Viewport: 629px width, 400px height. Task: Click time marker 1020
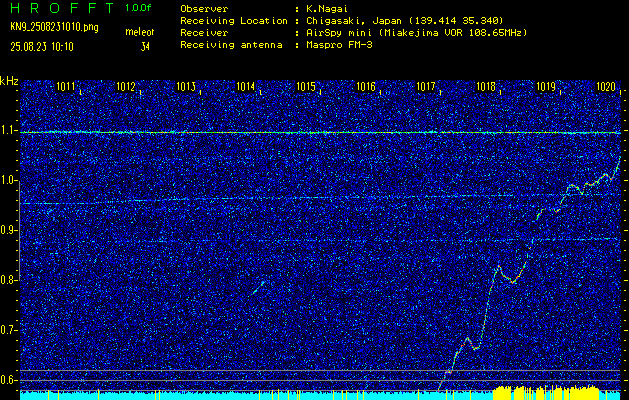pyautogui.click(x=606, y=86)
